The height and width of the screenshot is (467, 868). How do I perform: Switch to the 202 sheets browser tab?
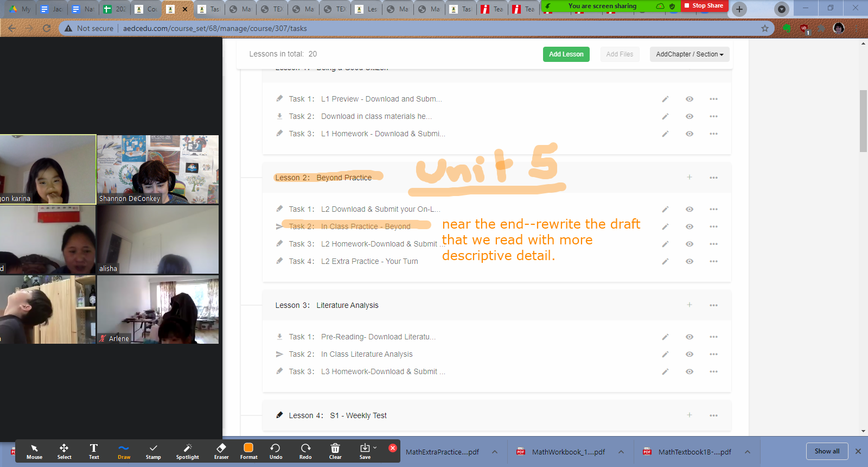[114, 9]
